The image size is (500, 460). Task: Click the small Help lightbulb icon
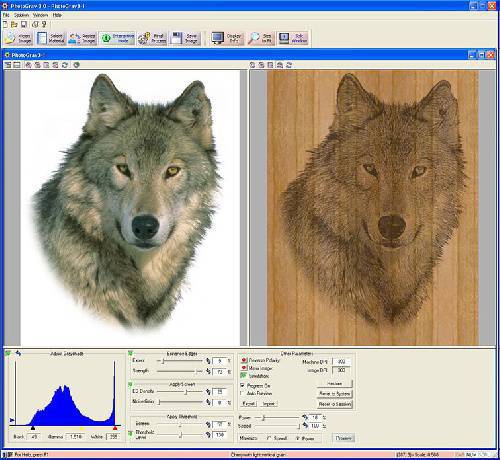44,24
